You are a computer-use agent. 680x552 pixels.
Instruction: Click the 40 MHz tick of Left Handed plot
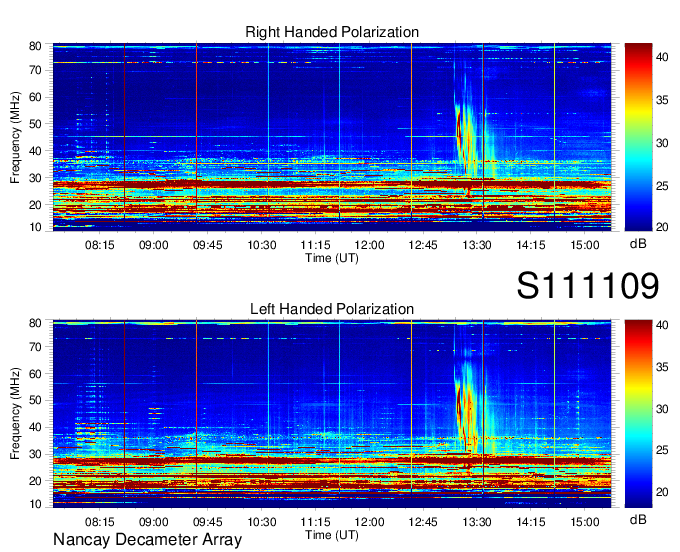(35, 428)
